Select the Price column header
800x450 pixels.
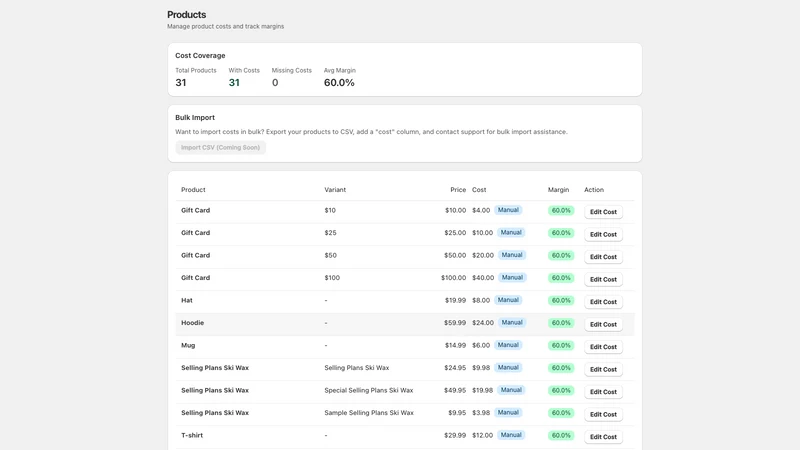(x=458, y=190)
